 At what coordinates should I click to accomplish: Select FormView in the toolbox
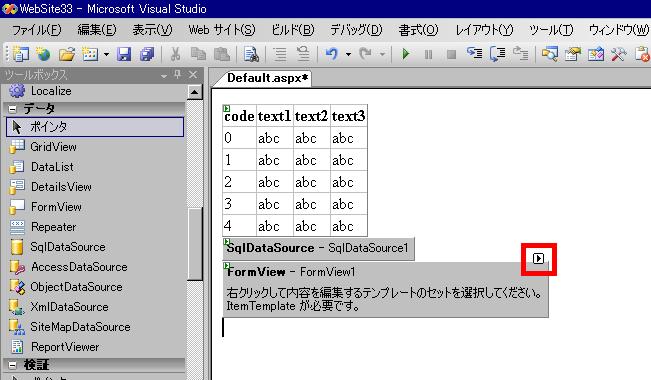point(45,207)
